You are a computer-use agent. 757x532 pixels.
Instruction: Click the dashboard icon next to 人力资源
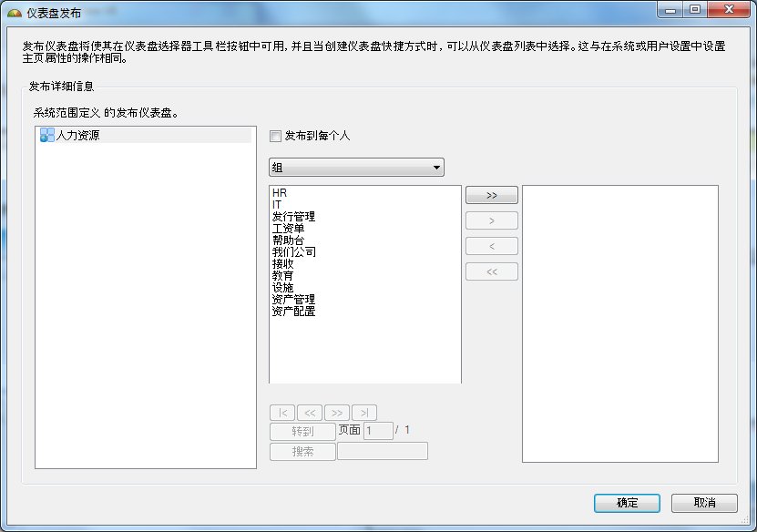tap(46, 135)
